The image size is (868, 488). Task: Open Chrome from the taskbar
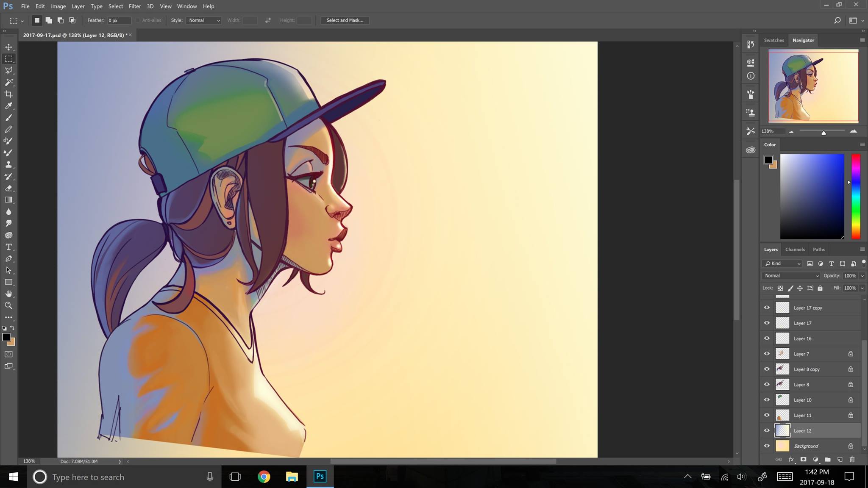(264, 477)
